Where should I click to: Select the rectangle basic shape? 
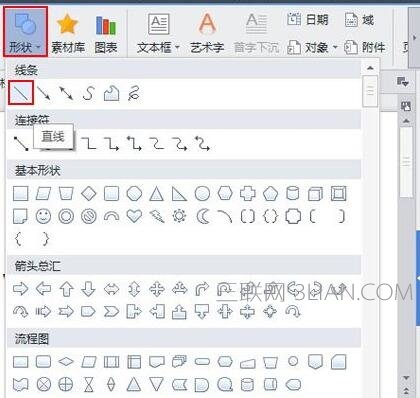[21, 194]
